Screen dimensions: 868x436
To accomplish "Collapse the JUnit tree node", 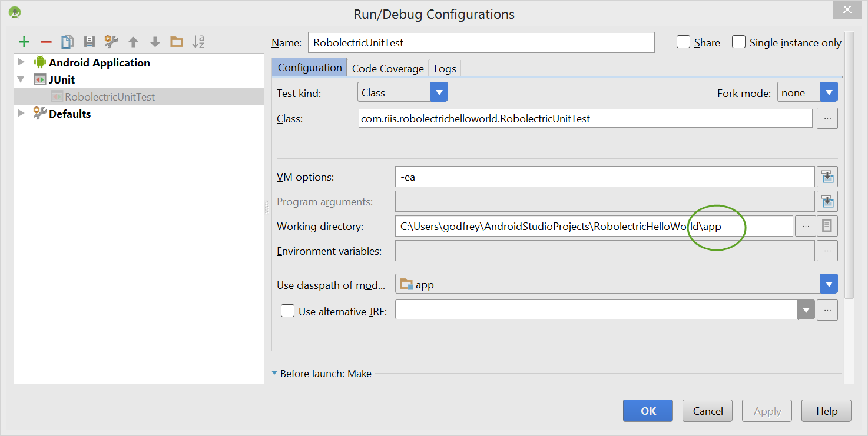I will coord(21,79).
